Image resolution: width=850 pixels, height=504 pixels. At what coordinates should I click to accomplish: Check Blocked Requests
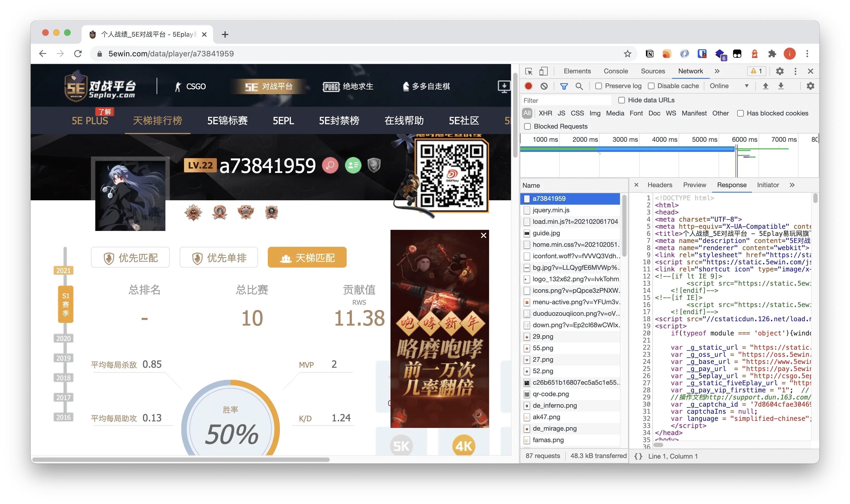pyautogui.click(x=527, y=126)
